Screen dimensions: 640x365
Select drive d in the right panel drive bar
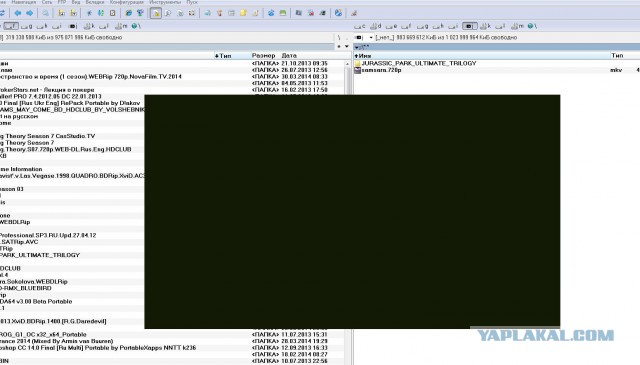pos(376,26)
